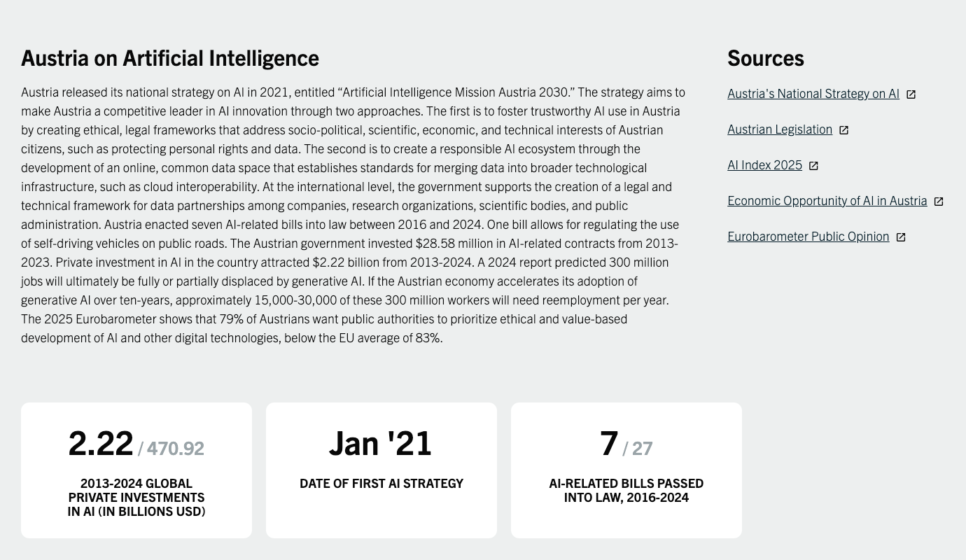Select the 2.22 private investments figure
Image resolution: width=966 pixels, height=560 pixels.
tap(101, 442)
